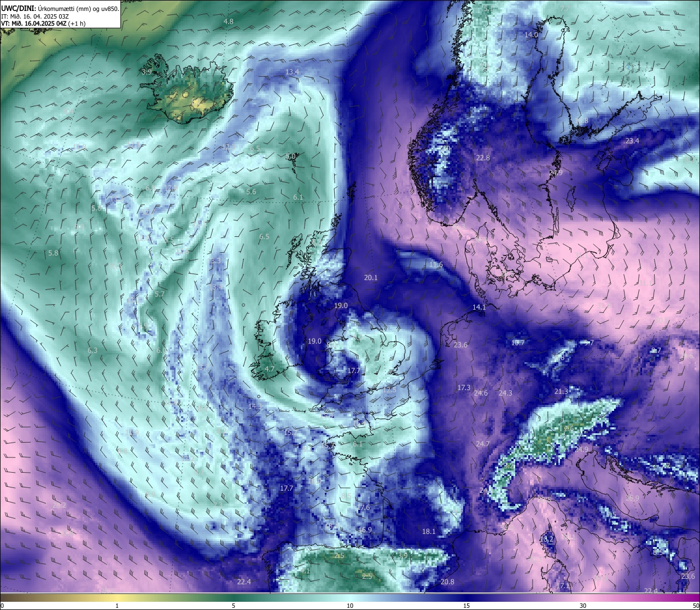Viewport: 700px width, 610px height.
Task: Click the 0 label on the color scale
Action: [x=2, y=606]
